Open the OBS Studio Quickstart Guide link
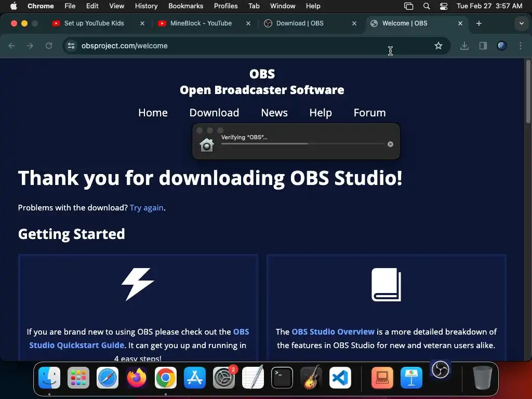Image resolution: width=532 pixels, height=399 pixels. [x=139, y=338]
